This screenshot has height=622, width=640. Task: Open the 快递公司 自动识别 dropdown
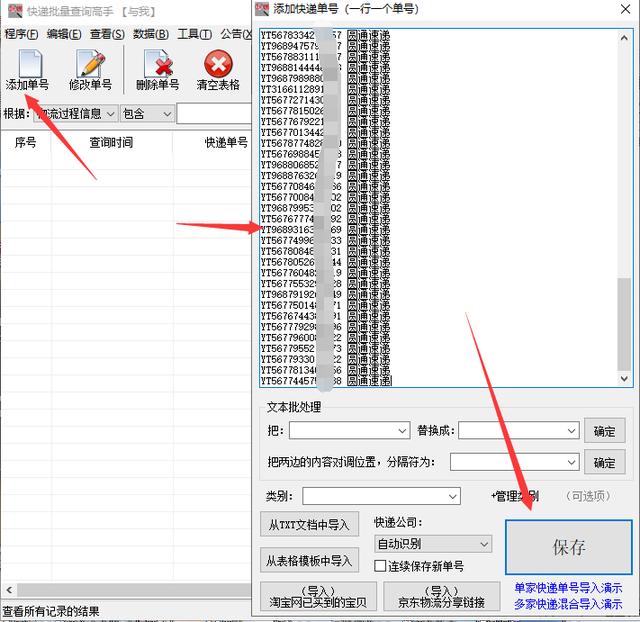(433, 544)
